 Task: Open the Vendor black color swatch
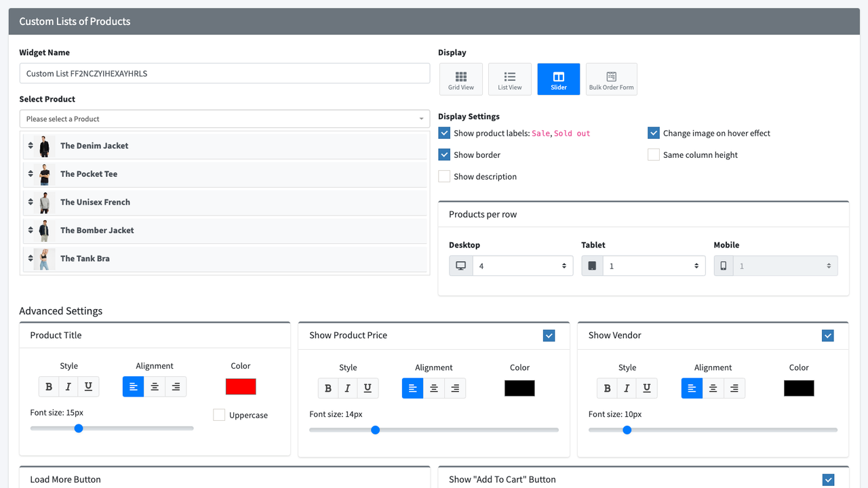pyautogui.click(x=799, y=388)
